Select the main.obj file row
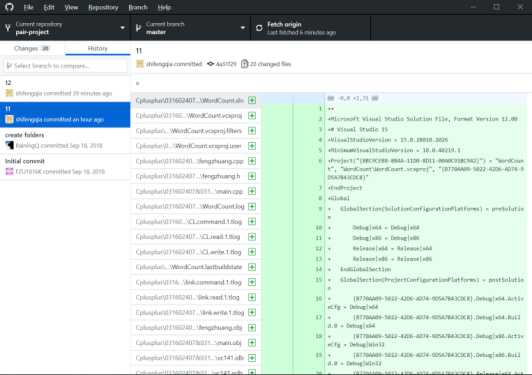 (x=195, y=342)
